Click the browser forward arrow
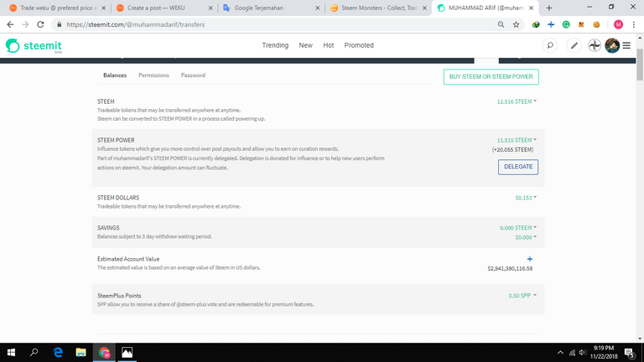Image resolution: width=644 pixels, height=362 pixels. 25,24
